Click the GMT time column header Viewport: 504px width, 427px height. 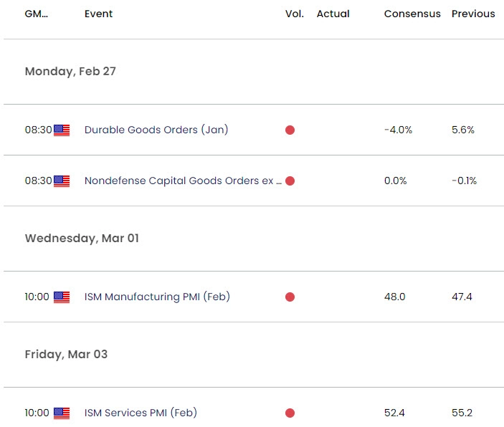37,14
